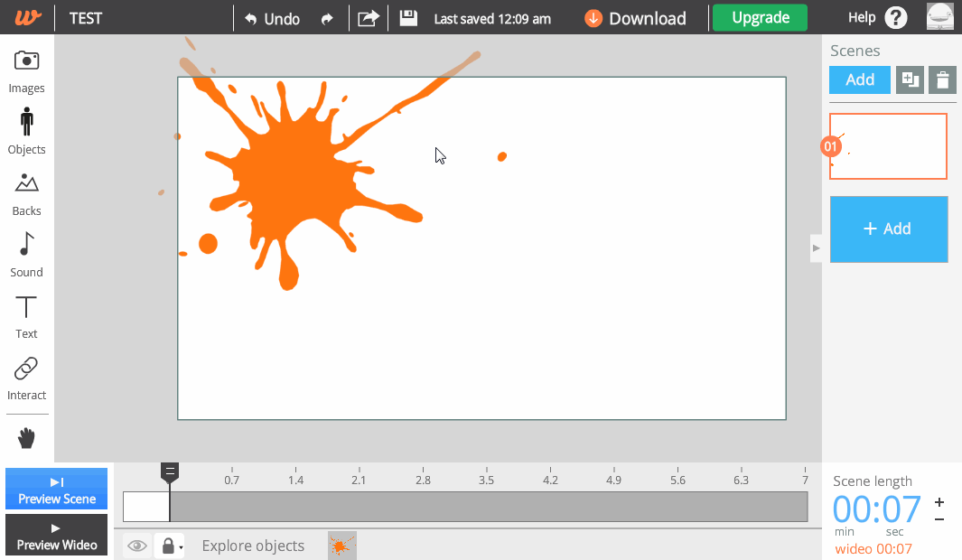Redo the last undone action

pyautogui.click(x=327, y=18)
